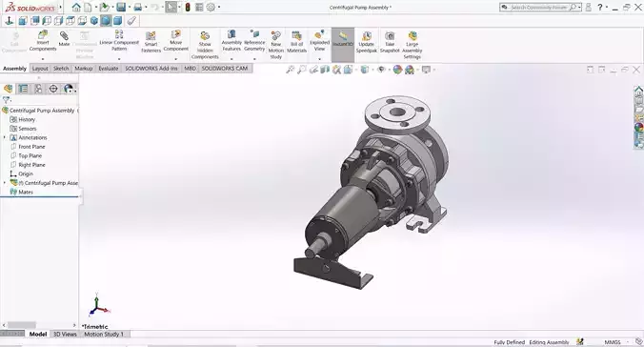The width and height of the screenshot is (644, 347).
Task: Click the Normal To view anchor icon
Action: tap(9, 21)
